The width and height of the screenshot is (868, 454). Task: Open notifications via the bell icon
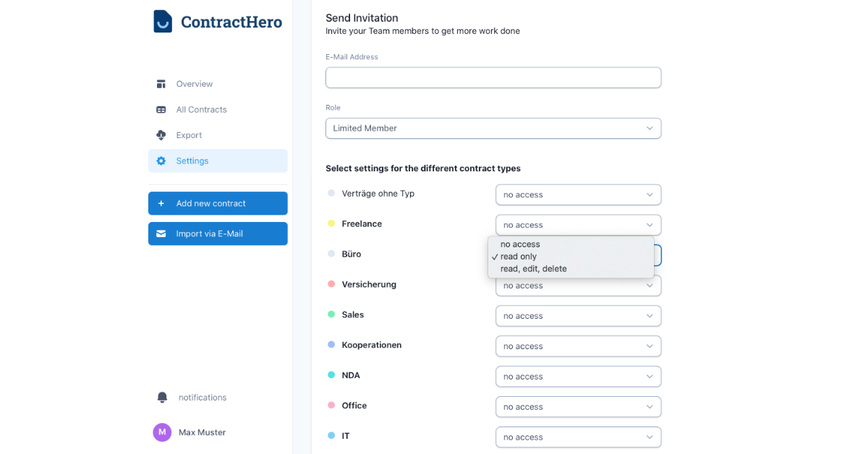click(x=162, y=397)
